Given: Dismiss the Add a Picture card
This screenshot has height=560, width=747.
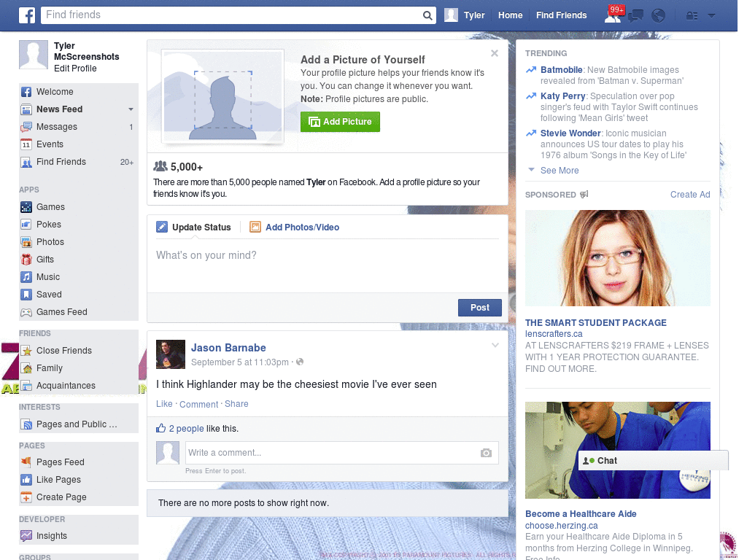Looking at the screenshot, I should coord(495,53).
